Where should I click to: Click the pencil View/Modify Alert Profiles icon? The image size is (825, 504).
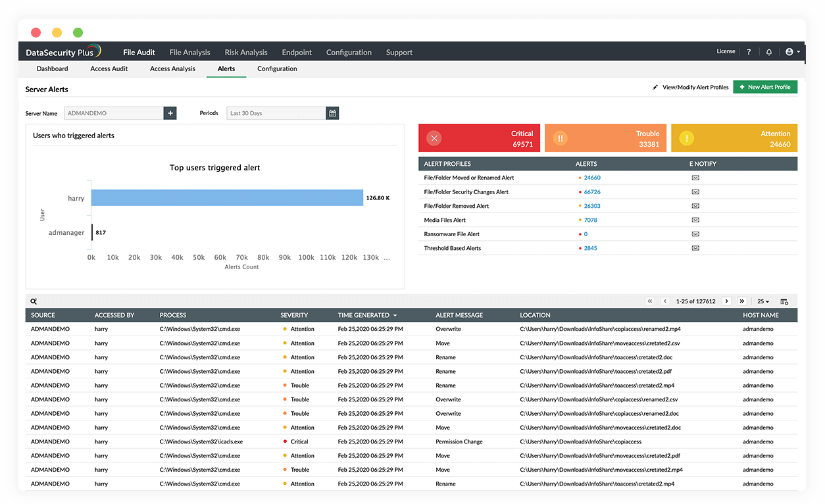point(655,87)
